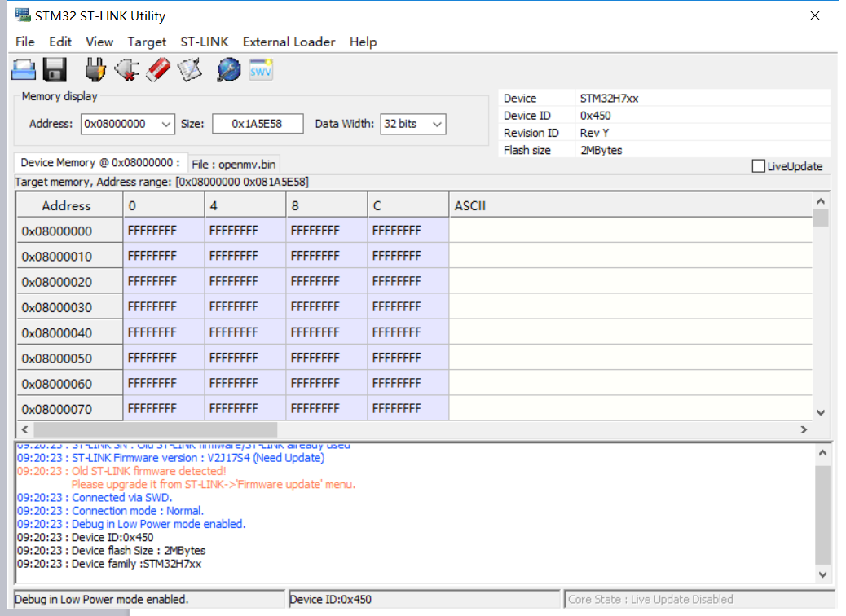The height and width of the screenshot is (616, 846).
Task: Switch to File : openmv.bin tab
Action: point(234,165)
